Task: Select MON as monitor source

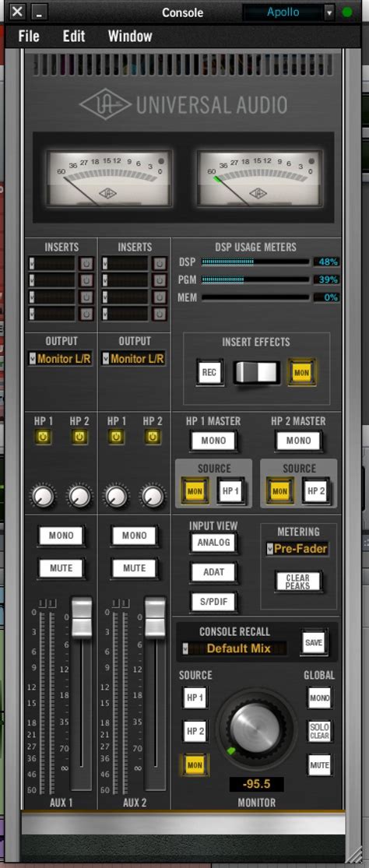Action: coord(195,765)
